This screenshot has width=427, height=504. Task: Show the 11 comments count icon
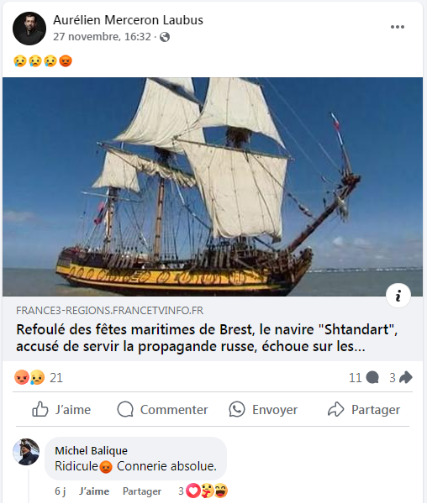(372, 377)
